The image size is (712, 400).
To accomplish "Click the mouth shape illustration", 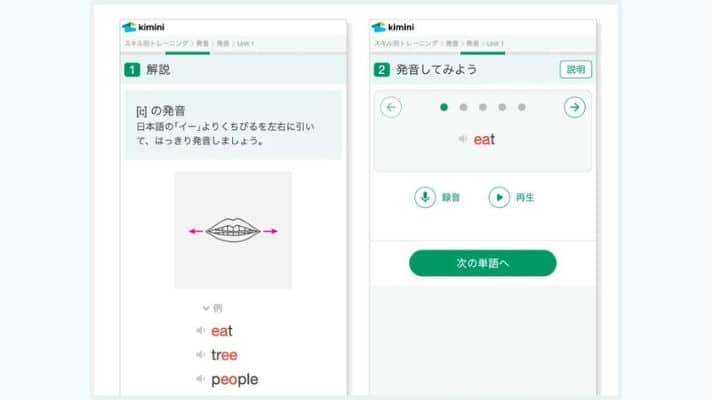I will pos(233,230).
